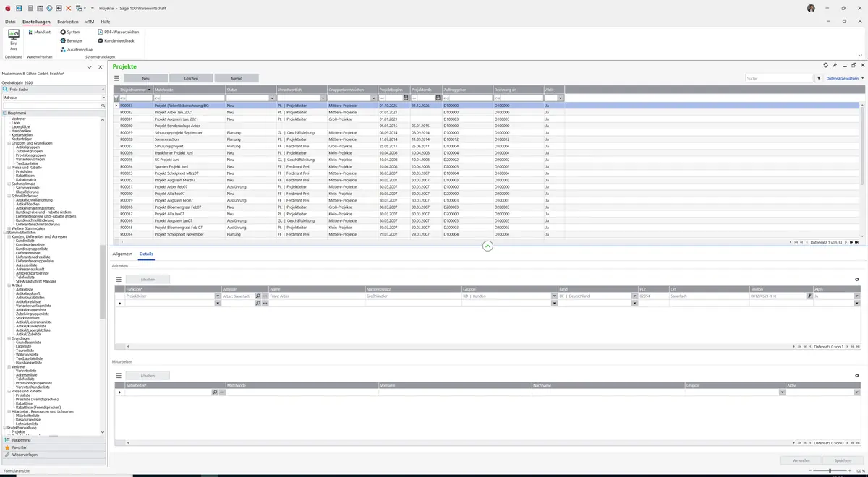Screen dimensions: 868x477
Task: Open Zusatzmodule in ribbon
Action: coord(77,49)
